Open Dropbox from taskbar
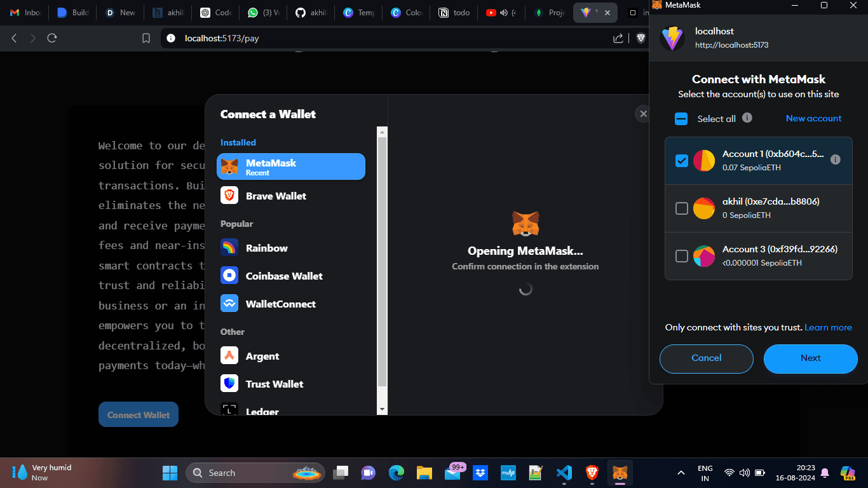 pyautogui.click(x=480, y=473)
